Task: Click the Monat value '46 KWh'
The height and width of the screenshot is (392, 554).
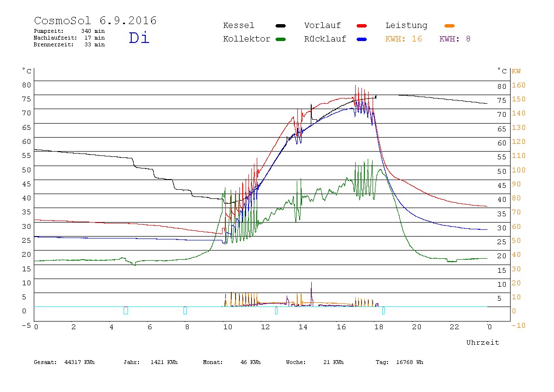Action: click(250, 362)
